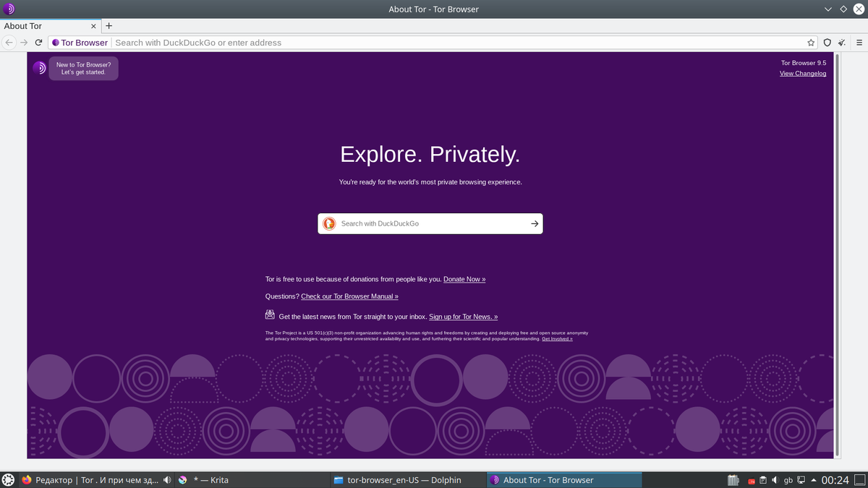Click the 00:24 clock
The image size is (868, 488).
click(x=835, y=480)
